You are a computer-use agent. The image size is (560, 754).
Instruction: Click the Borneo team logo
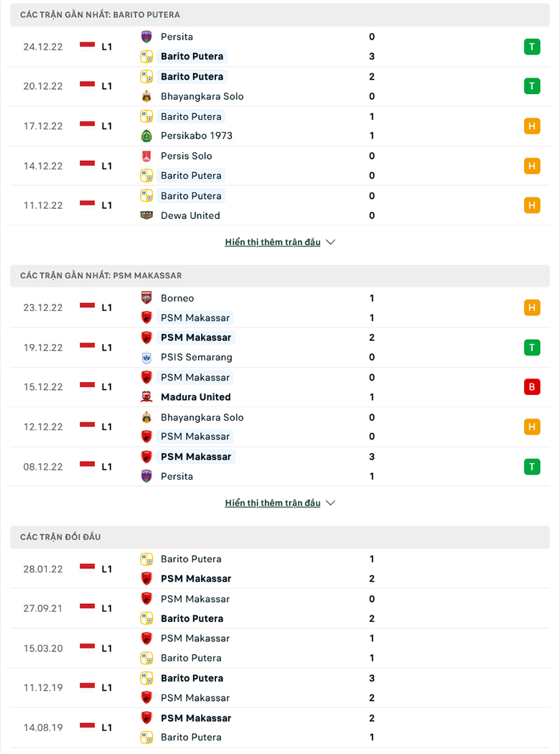click(x=146, y=298)
